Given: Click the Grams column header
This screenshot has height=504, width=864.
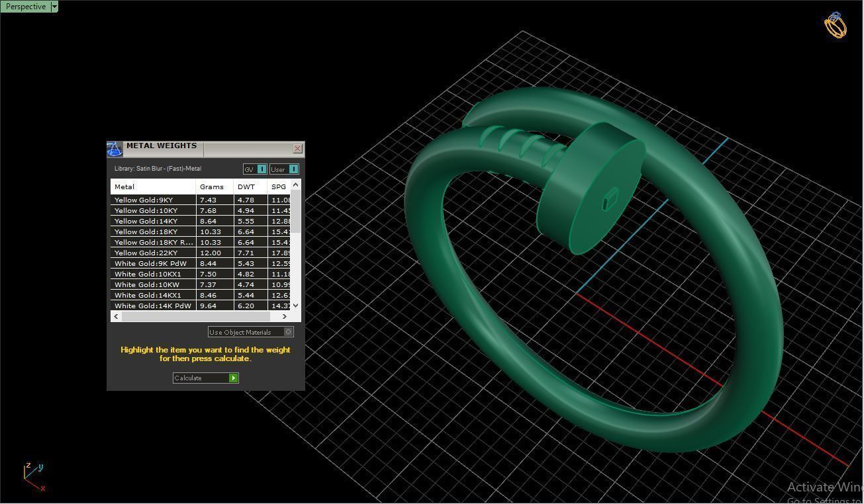Looking at the screenshot, I should tap(215, 187).
